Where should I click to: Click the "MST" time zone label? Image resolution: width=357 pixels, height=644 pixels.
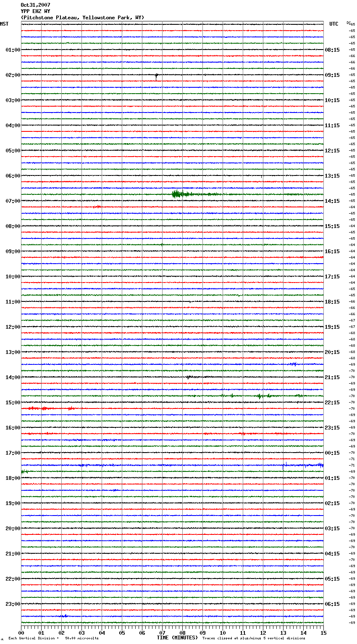[4, 24]
